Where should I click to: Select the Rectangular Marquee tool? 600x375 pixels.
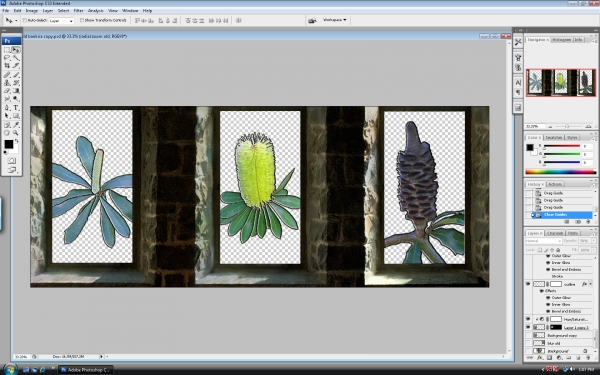[x=7, y=50]
